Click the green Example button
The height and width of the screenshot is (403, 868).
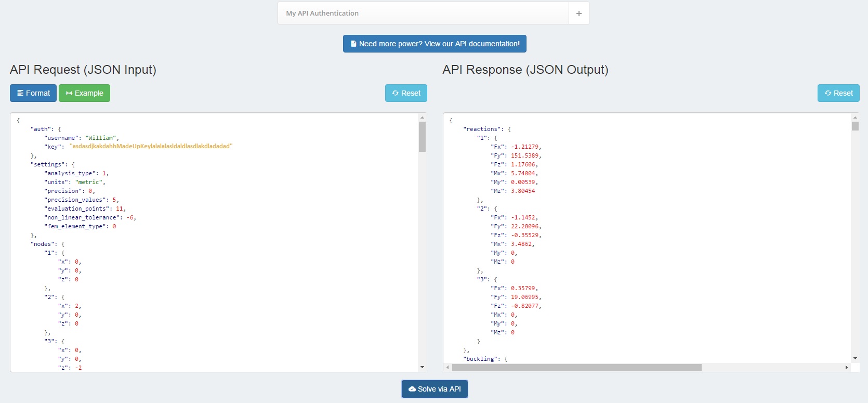(84, 93)
